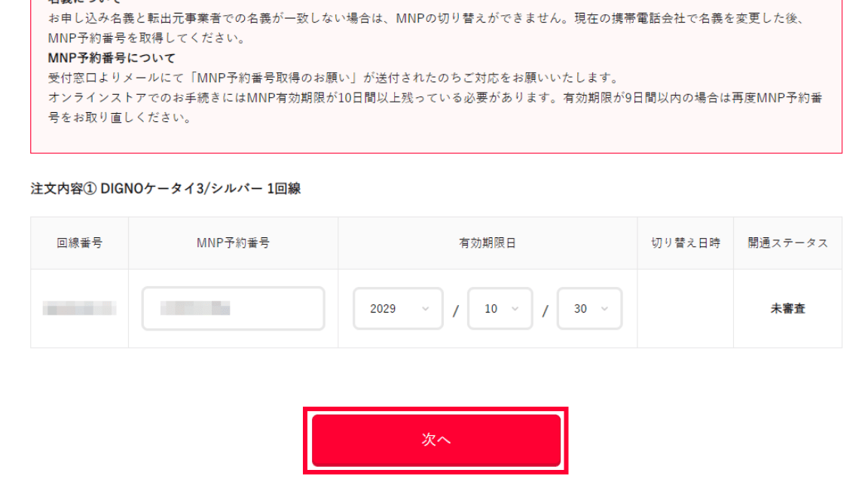
Task: Click the 回線番号 column header
Action: click(79, 243)
